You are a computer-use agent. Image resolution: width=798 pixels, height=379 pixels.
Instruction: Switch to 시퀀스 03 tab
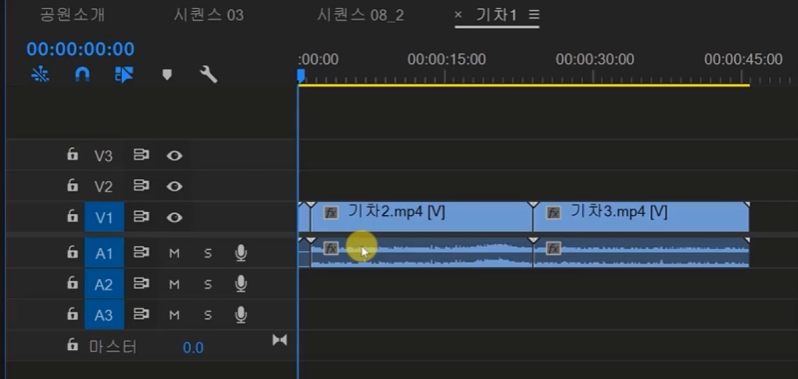[x=209, y=15]
